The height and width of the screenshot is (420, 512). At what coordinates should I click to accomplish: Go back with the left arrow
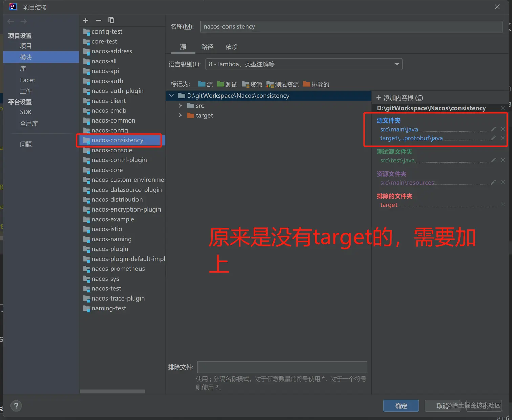(x=10, y=21)
